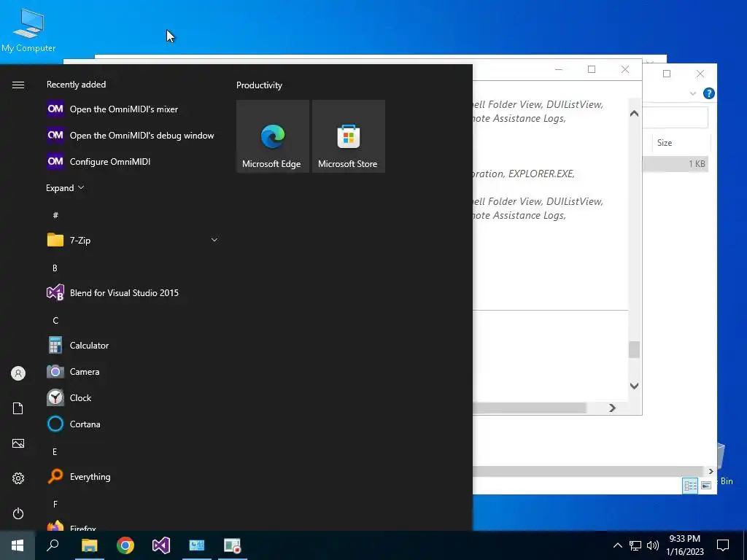Jump to the E letter group header

[55, 451]
